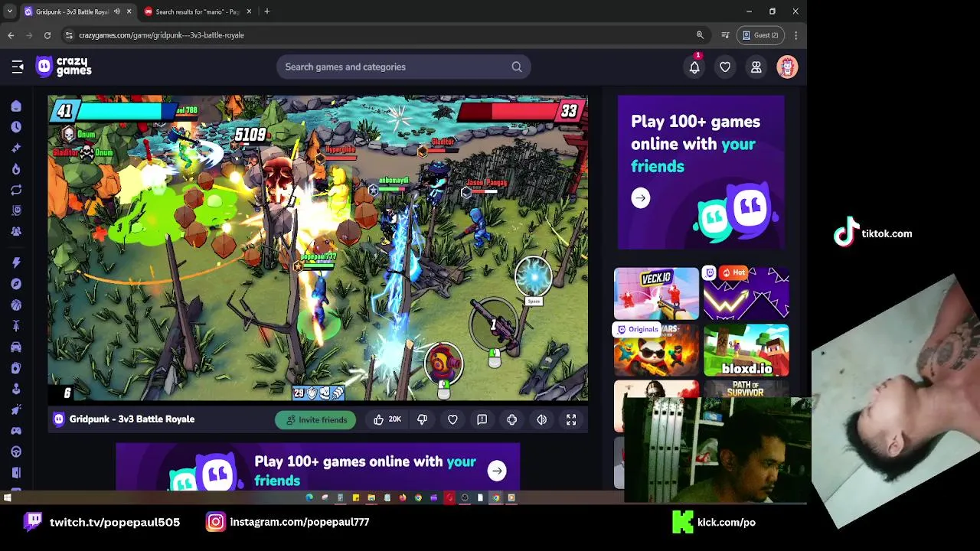Report a bug for this game
The width and height of the screenshot is (980, 551).
coord(482,419)
